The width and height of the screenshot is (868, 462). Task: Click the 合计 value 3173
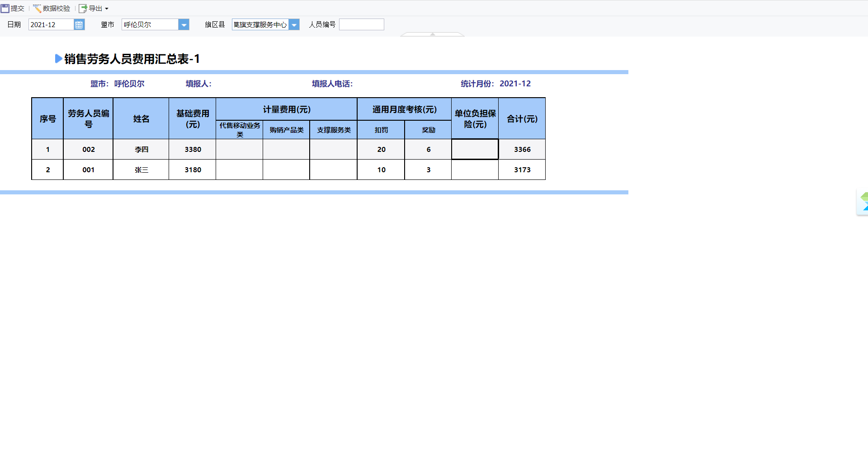(x=522, y=170)
